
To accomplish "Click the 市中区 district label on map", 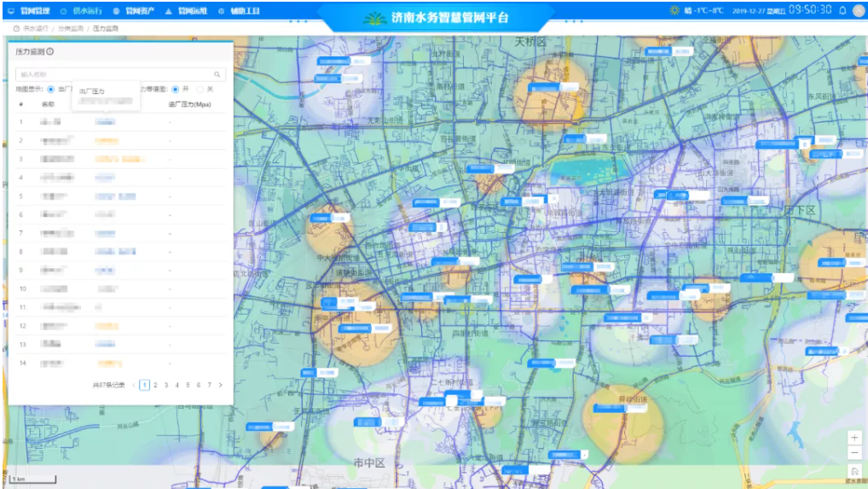I will 369,463.
